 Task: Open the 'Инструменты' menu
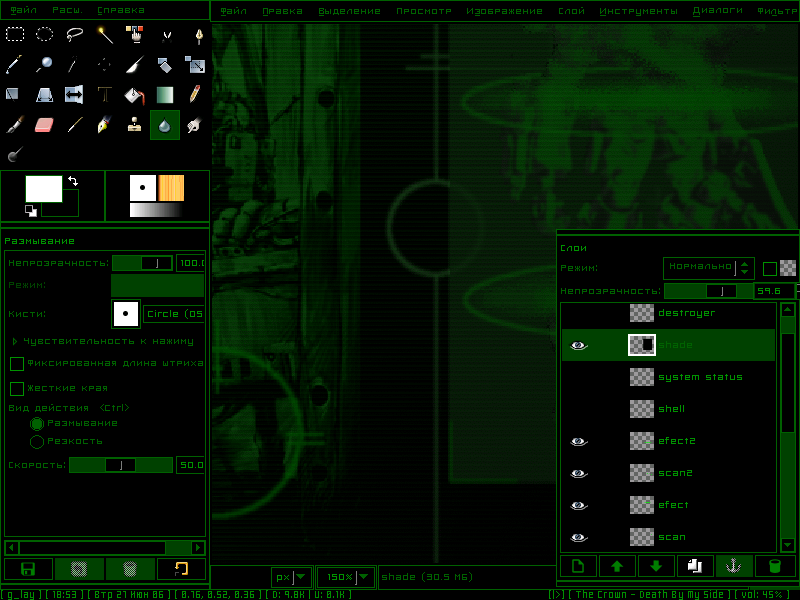pos(638,11)
